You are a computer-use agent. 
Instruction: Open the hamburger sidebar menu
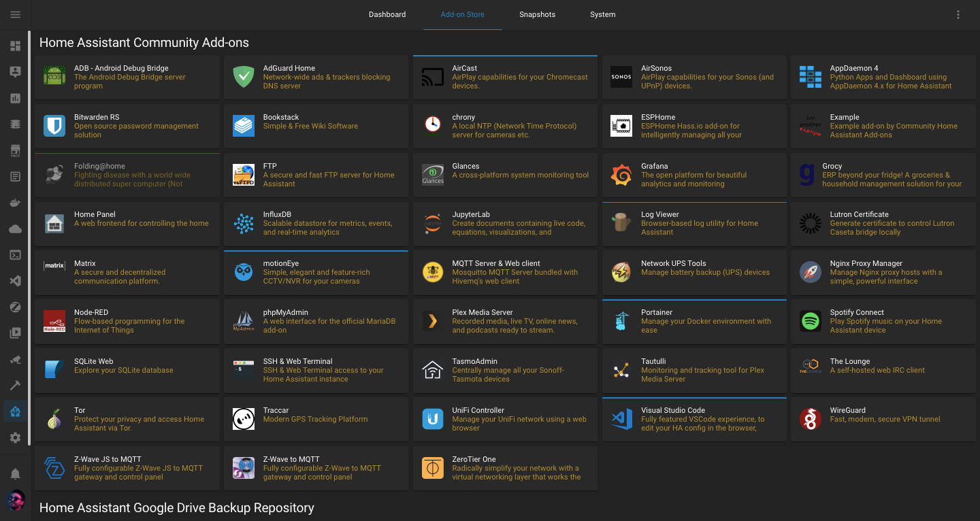coord(15,14)
